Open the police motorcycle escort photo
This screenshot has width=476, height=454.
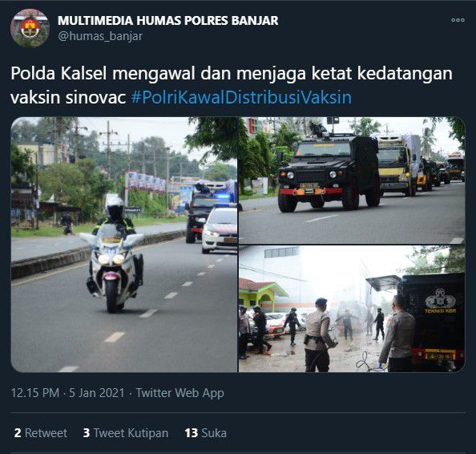coord(124,245)
